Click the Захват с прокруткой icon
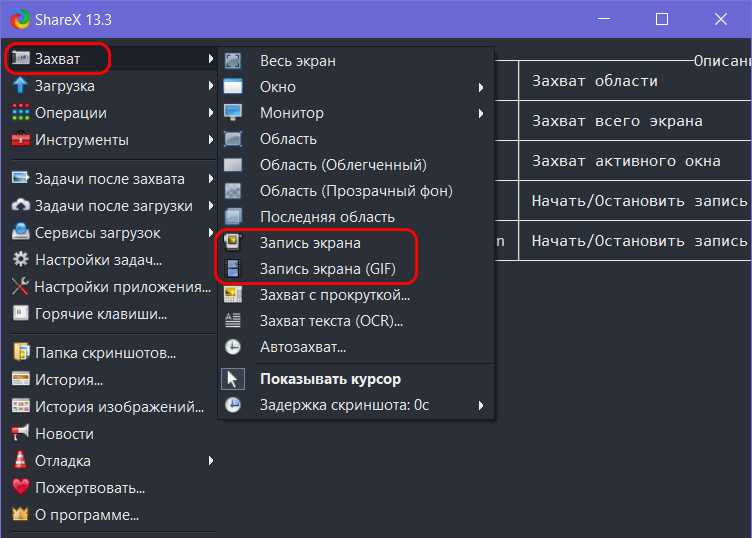This screenshot has width=752, height=538. pyautogui.click(x=233, y=294)
